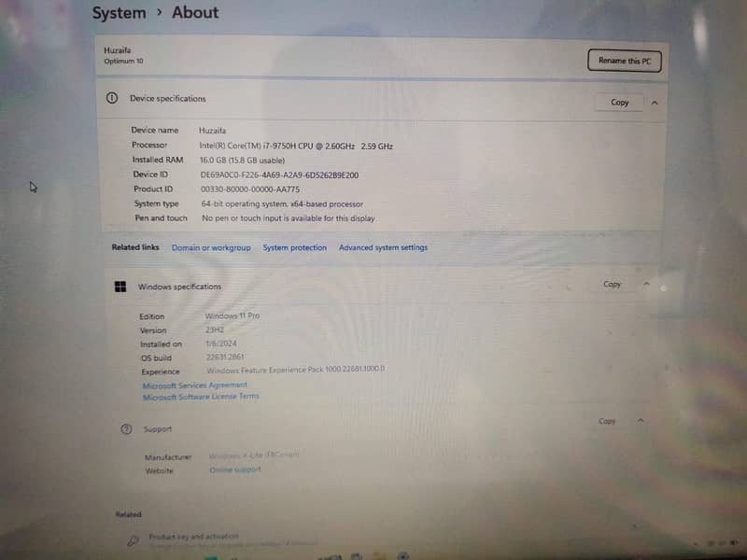
Task: Go back to System in breadcrumb
Action: coord(119,13)
